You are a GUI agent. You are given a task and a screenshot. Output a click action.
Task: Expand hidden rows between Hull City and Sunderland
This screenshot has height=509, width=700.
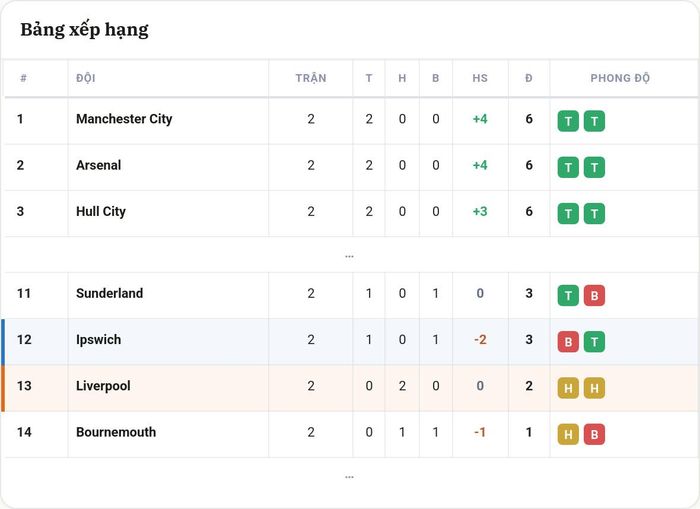coord(350,256)
